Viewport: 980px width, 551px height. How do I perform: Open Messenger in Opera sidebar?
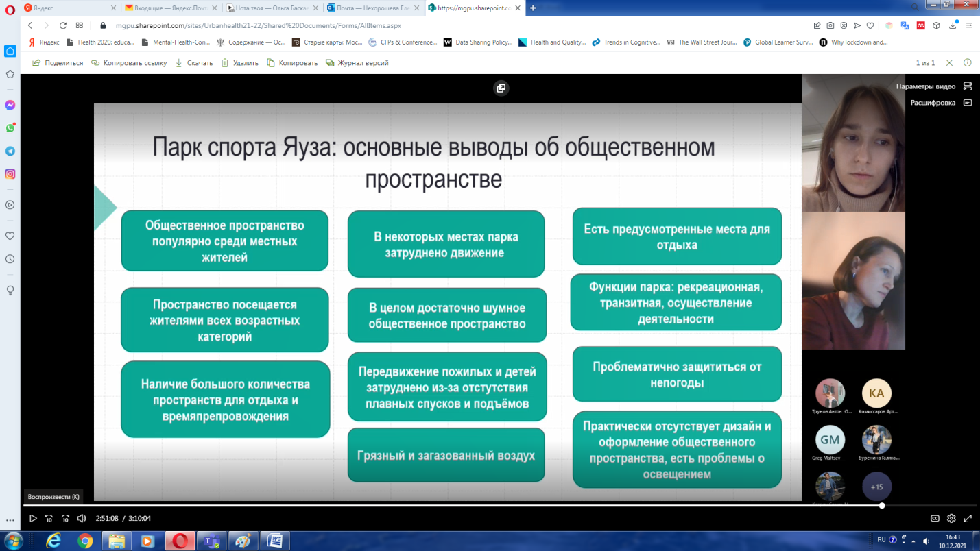[10, 106]
